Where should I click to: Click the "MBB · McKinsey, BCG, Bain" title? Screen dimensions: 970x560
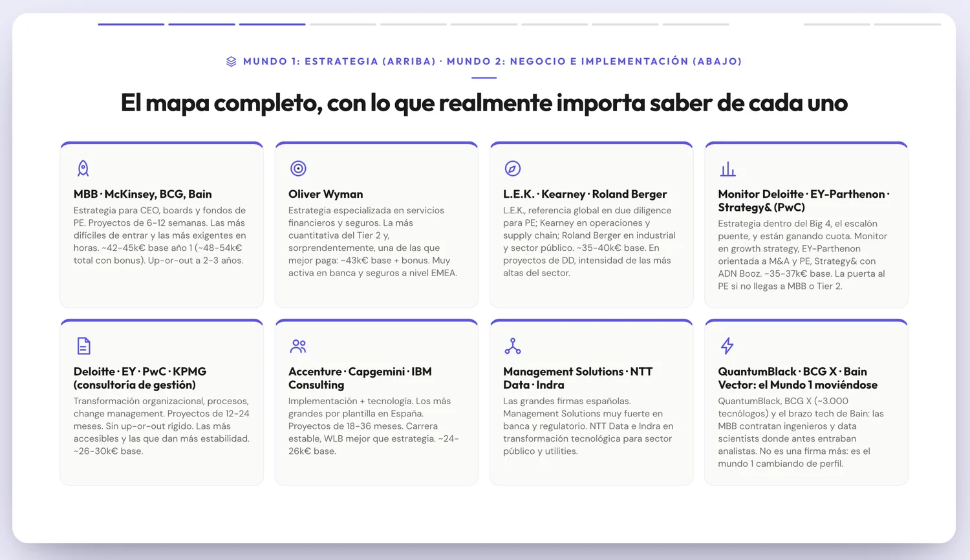[143, 194]
